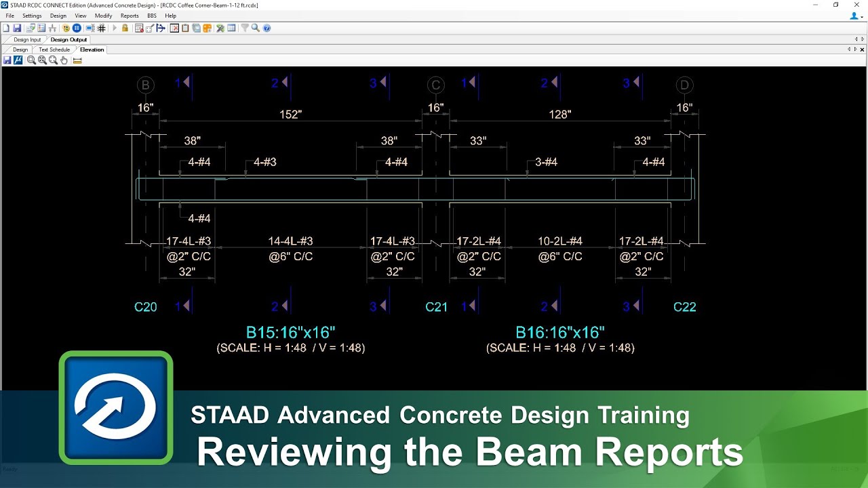Click the user account icon
Screen dimensions: 868x488
[x=854, y=16]
